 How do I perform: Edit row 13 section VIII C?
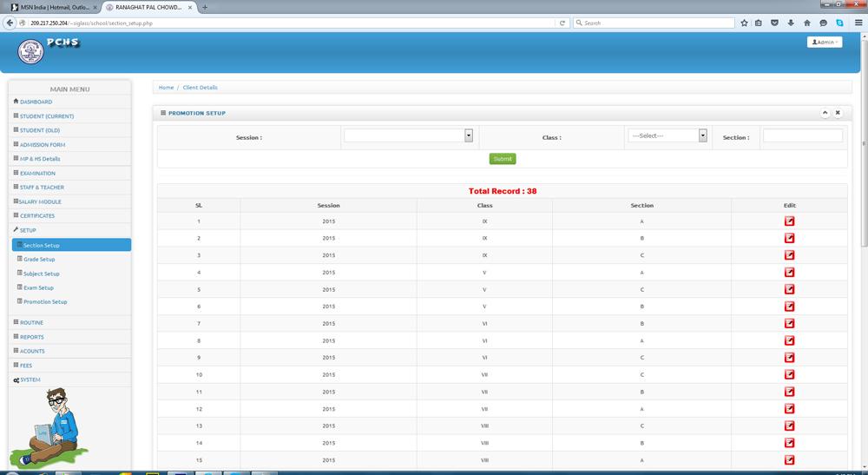point(789,426)
